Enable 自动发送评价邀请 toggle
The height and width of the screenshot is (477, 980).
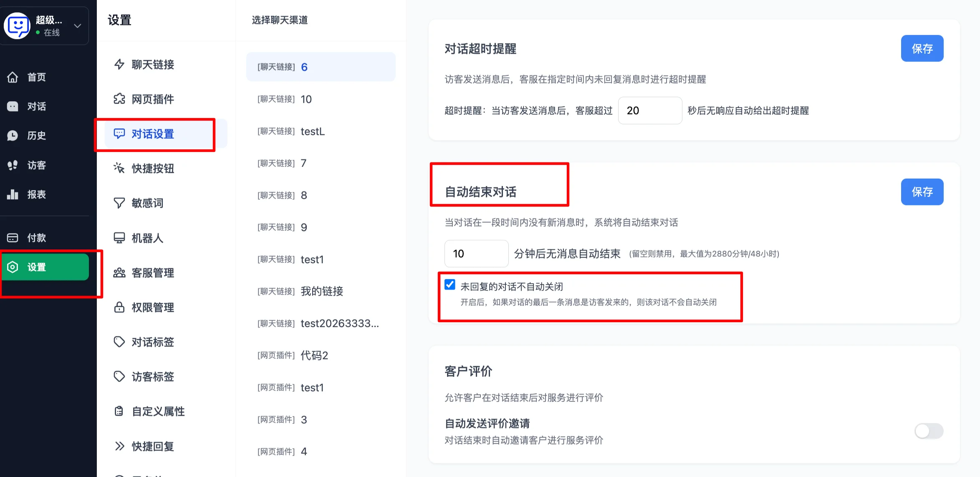coord(928,431)
